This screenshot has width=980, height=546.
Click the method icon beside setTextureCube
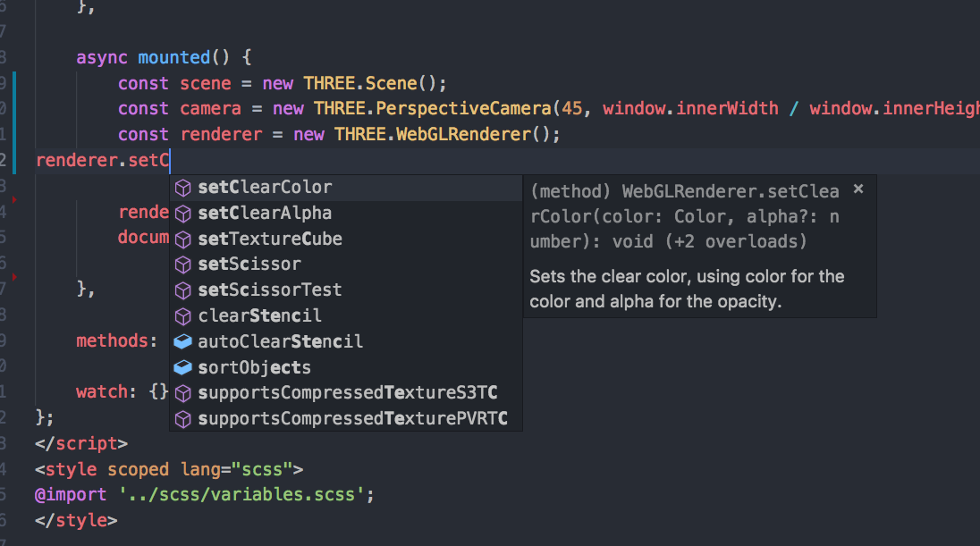pyautogui.click(x=183, y=239)
